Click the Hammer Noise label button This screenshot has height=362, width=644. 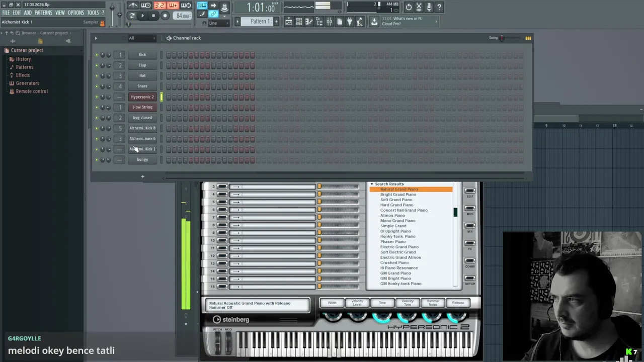[433, 303]
